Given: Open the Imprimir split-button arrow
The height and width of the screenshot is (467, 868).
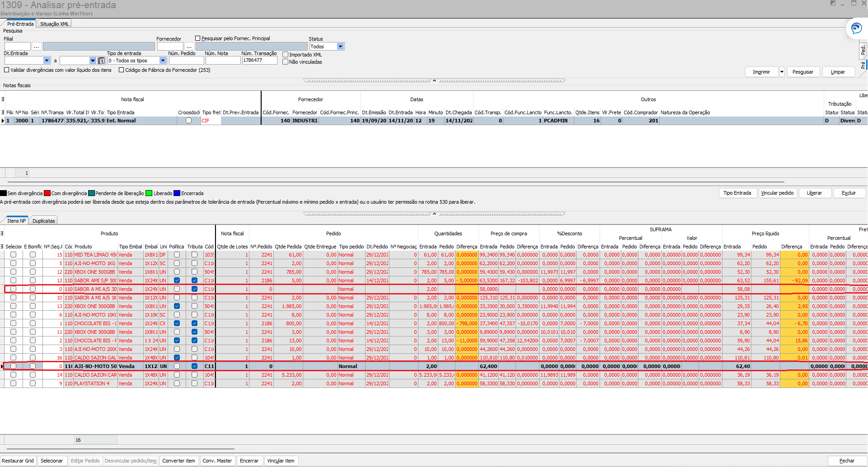Looking at the screenshot, I should pyautogui.click(x=782, y=72).
